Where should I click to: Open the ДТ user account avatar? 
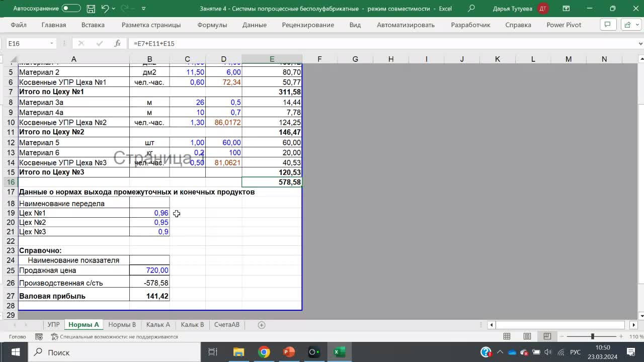(x=543, y=9)
